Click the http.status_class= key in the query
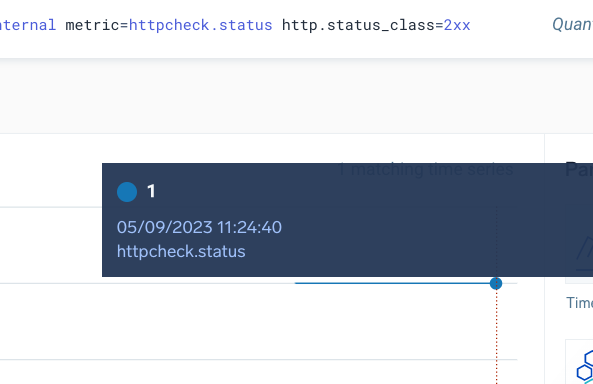Screen dimensions: 593x384 pos(362,25)
